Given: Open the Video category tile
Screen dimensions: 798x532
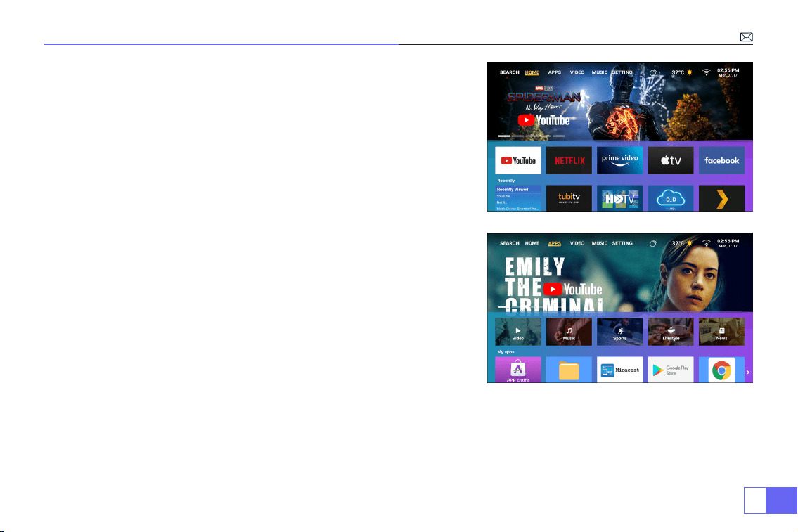Looking at the screenshot, I should tap(518, 332).
